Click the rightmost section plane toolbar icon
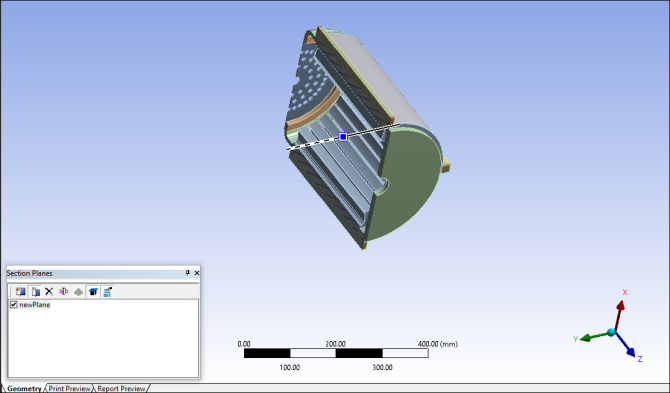 coord(107,292)
